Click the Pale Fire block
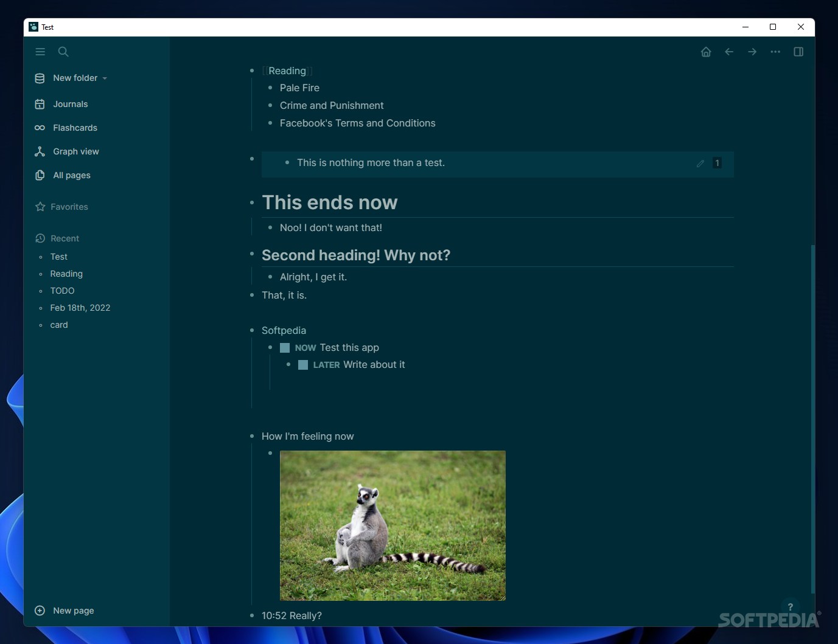 tap(299, 88)
